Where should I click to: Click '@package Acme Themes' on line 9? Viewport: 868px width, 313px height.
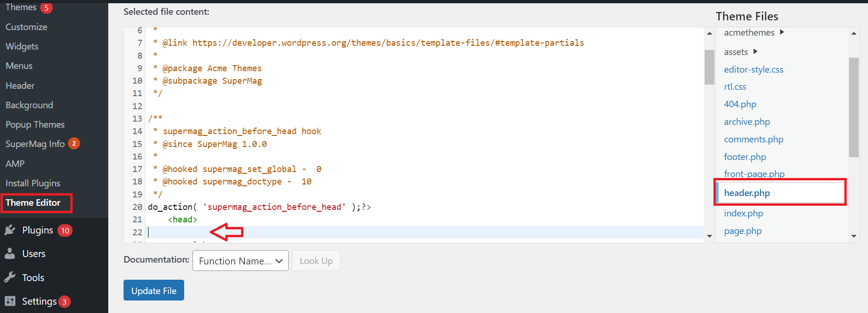point(212,68)
